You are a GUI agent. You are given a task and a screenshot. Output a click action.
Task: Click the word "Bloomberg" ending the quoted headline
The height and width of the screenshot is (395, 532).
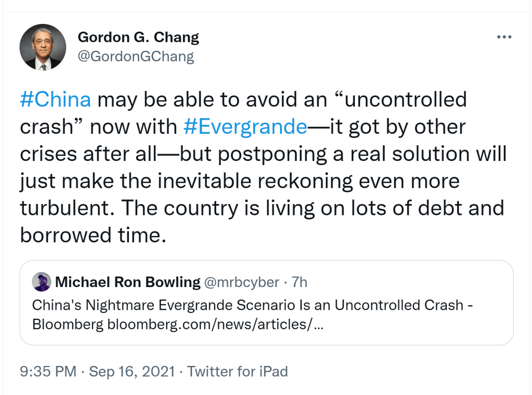(69, 325)
